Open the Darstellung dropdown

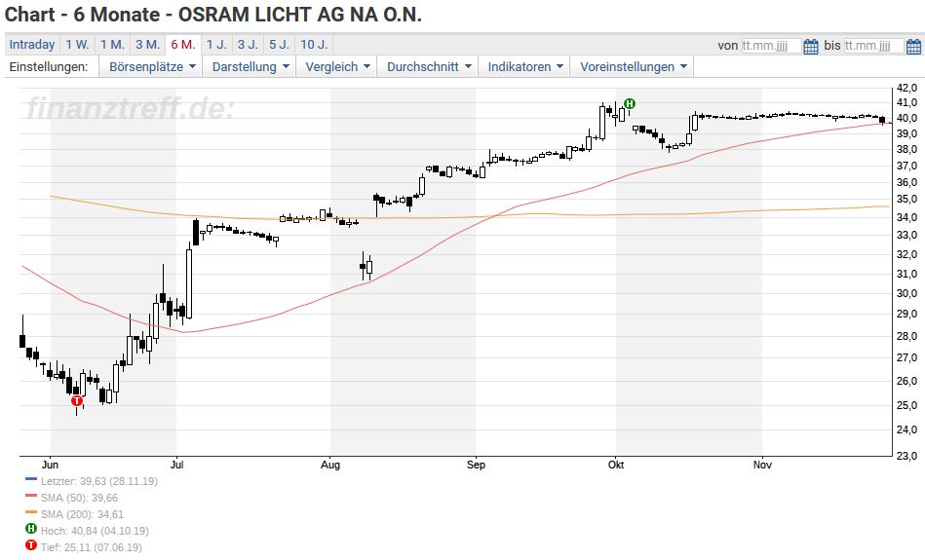point(251,66)
